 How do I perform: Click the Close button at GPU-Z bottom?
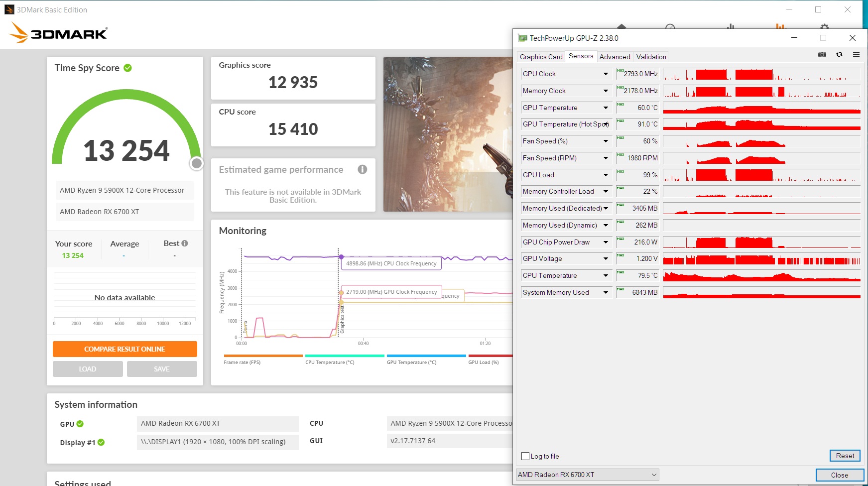(x=840, y=475)
